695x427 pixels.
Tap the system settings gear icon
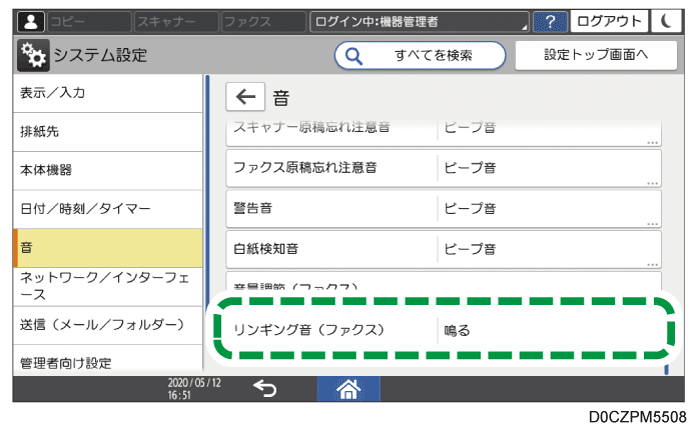33,55
